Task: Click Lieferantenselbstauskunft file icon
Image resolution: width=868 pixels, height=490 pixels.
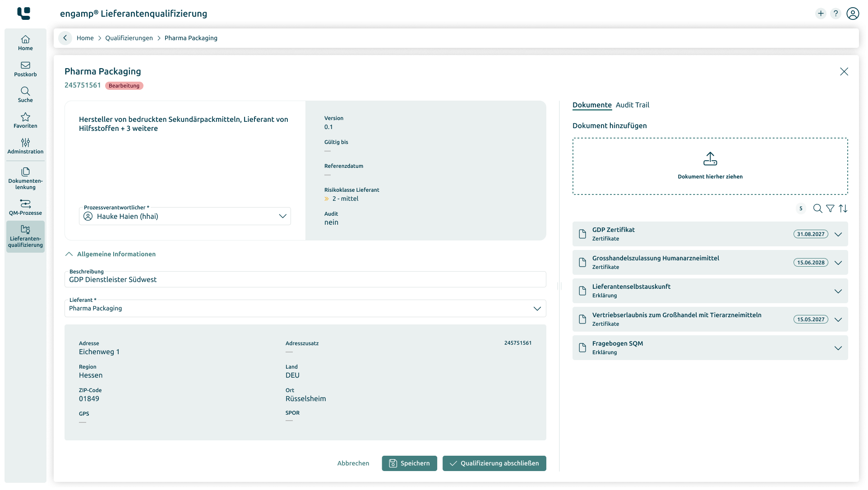Action: (x=583, y=291)
